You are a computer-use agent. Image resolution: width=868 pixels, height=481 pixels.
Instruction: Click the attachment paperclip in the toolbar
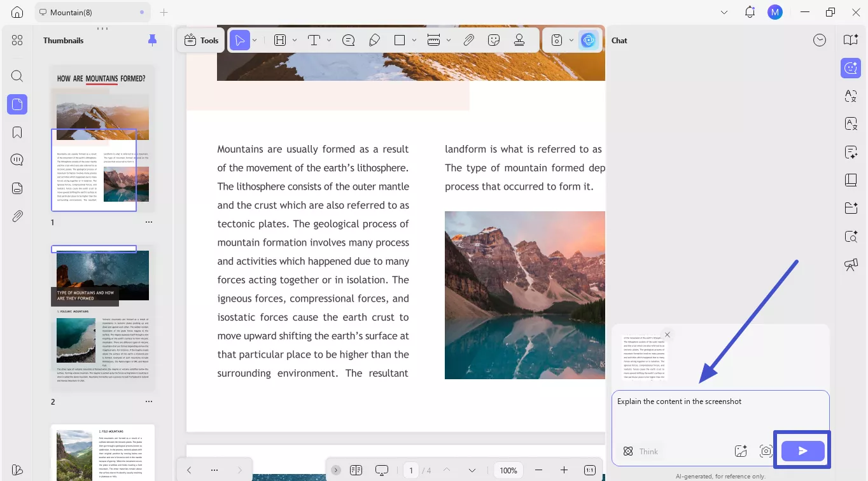point(468,40)
